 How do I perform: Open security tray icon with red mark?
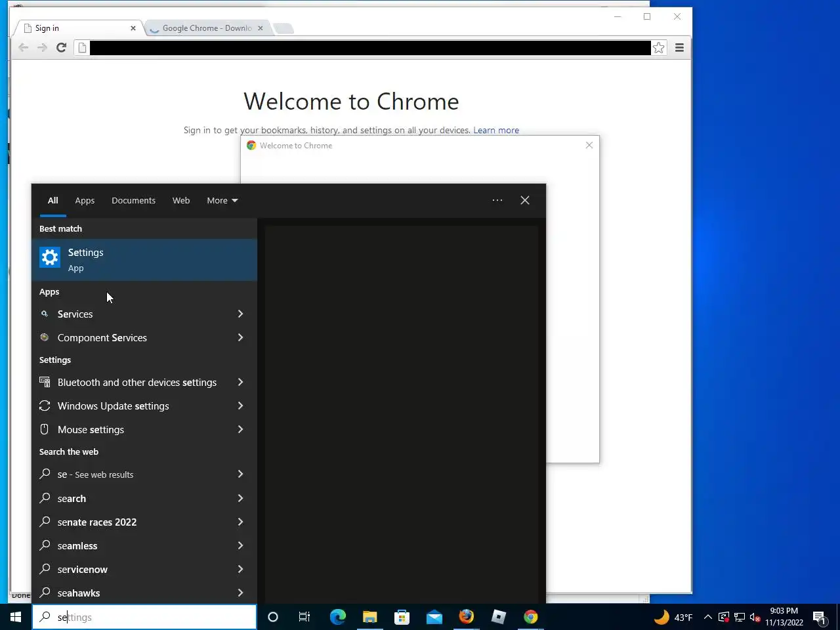click(x=724, y=617)
